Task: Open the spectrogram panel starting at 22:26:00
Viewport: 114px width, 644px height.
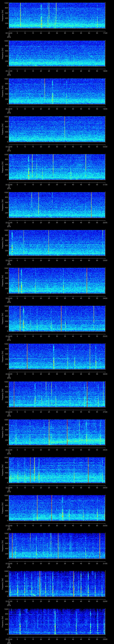Action: coord(57,394)
